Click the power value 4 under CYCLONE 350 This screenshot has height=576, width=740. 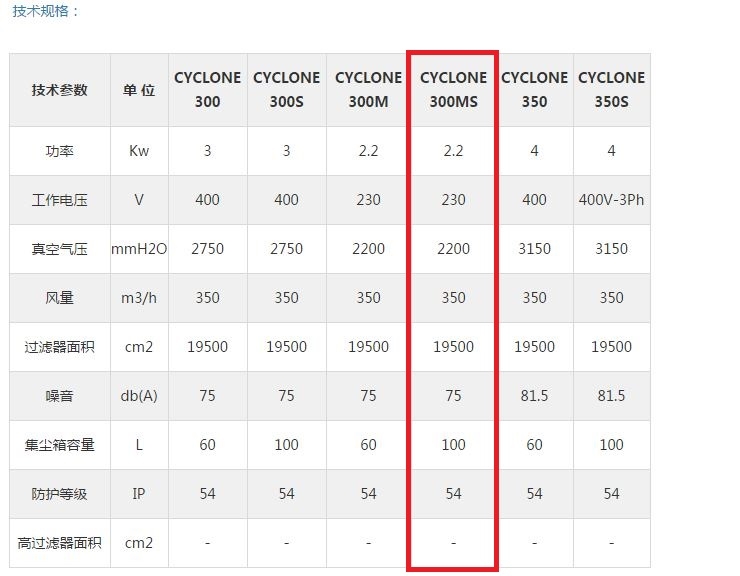(534, 151)
